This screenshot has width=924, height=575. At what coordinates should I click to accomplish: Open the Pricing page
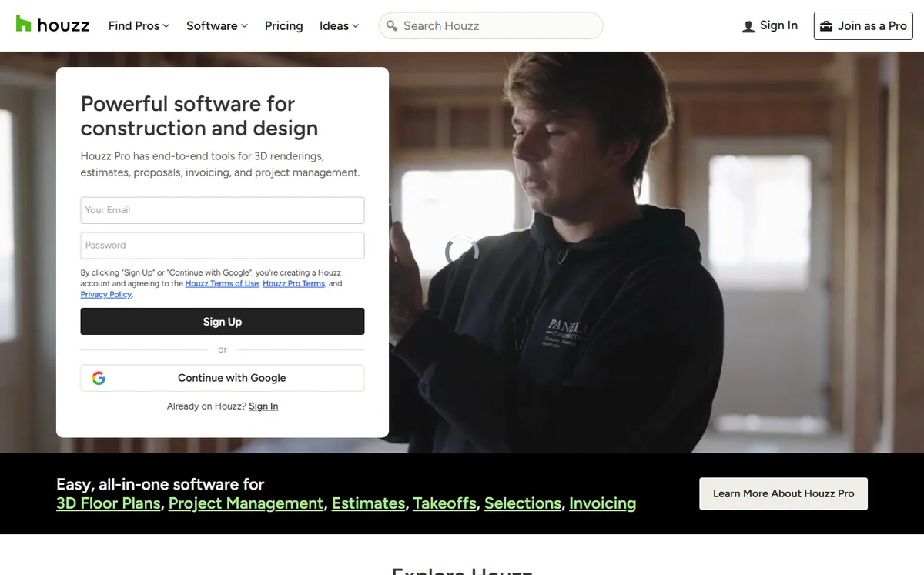click(x=284, y=25)
